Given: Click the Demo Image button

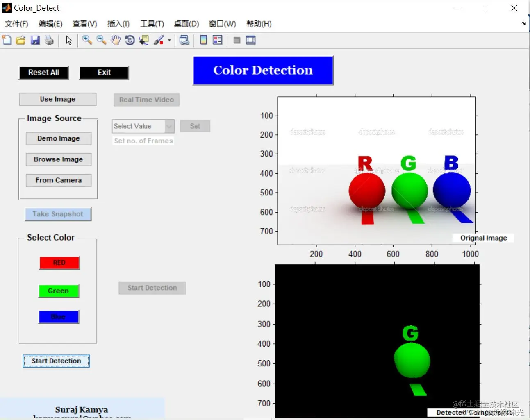Looking at the screenshot, I should click(x=59, y=138).
